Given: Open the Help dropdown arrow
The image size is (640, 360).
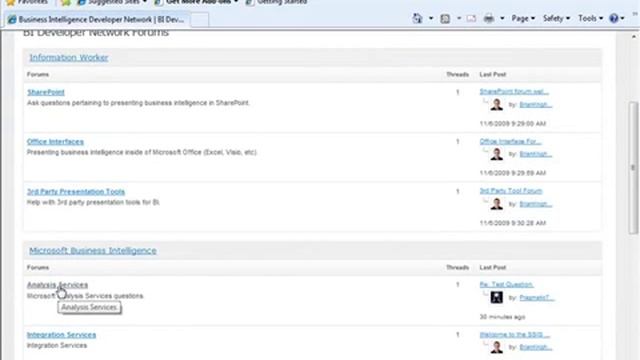Looking at the screenshot, I should 622,18.
